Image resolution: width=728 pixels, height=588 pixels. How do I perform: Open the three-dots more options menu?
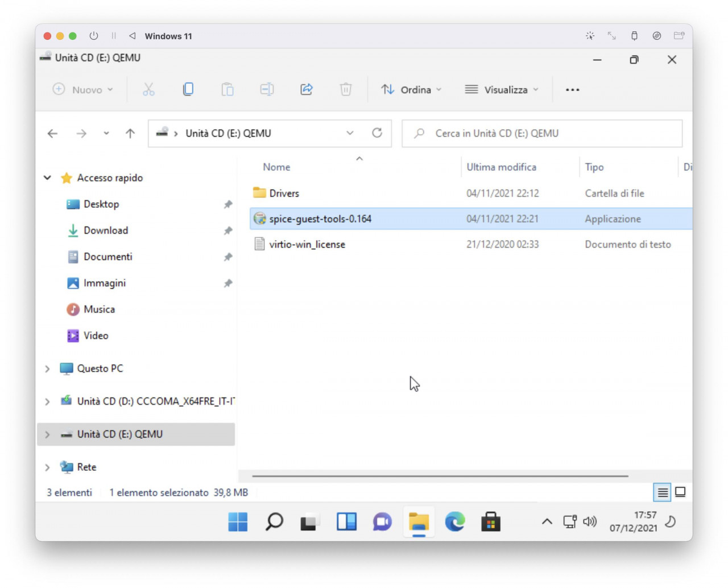point(573,90)
